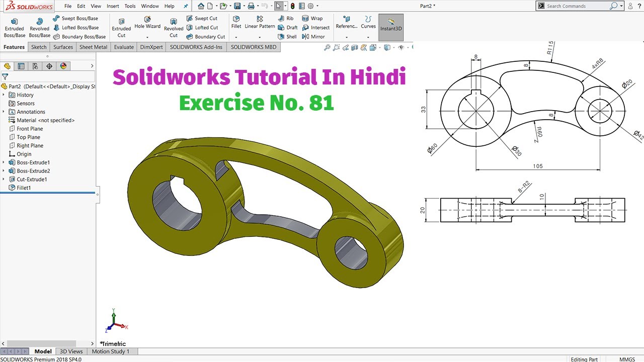644x362 pixels.
Task: Switch to the Sheet Metal tab
Action: pos(93,47)
